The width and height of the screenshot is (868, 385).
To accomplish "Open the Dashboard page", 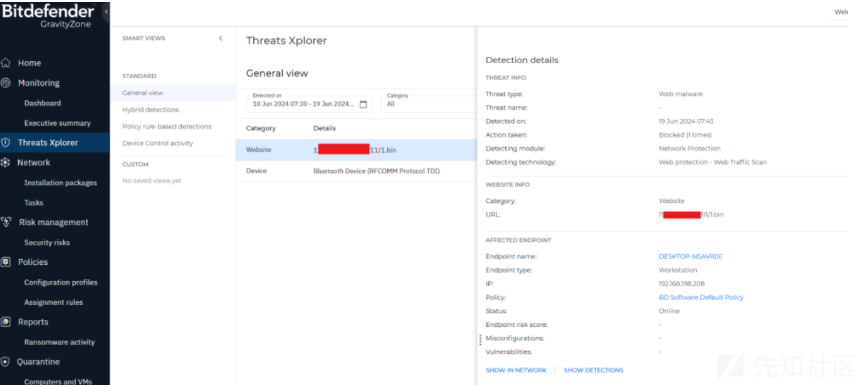I will point(43,103).
